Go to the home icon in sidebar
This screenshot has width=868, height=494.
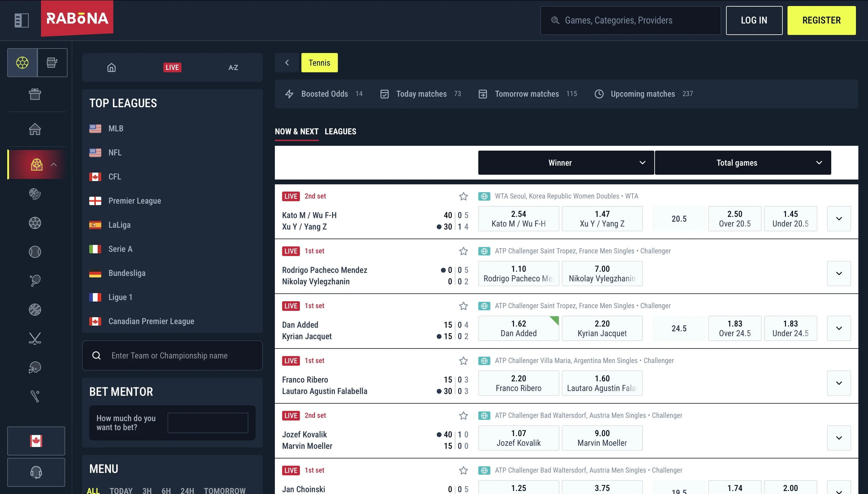(x=35, y=129)
